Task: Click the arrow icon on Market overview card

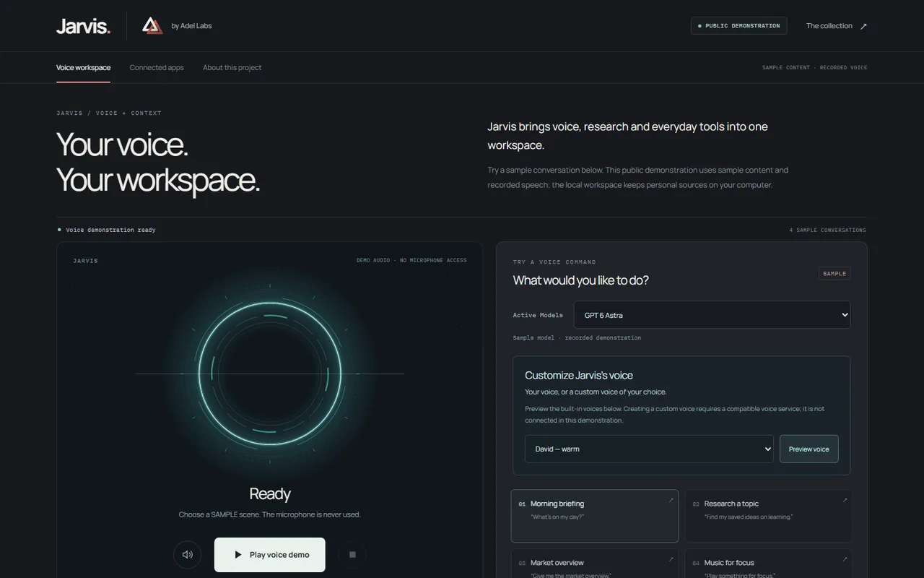Action: (671, 559)
